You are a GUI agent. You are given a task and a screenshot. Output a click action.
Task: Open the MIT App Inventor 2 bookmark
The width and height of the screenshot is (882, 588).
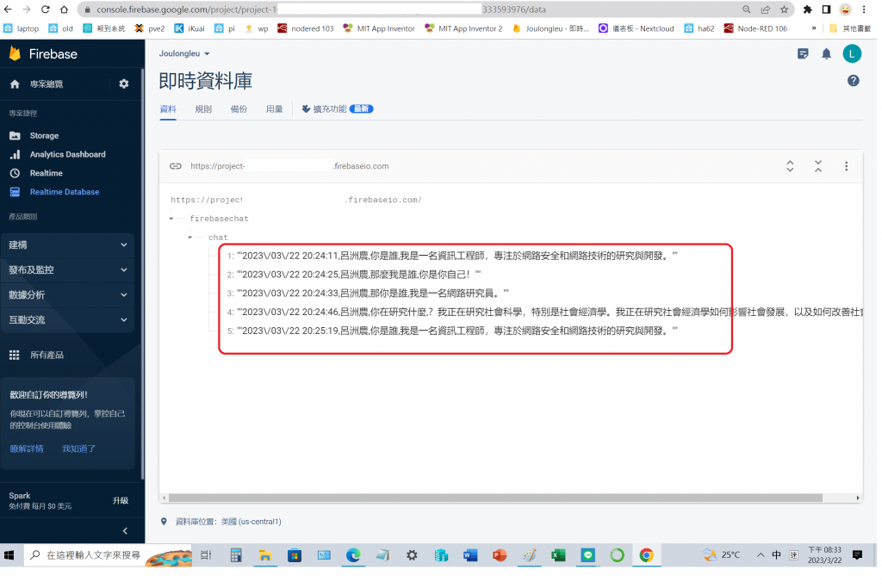coord(463,28)
